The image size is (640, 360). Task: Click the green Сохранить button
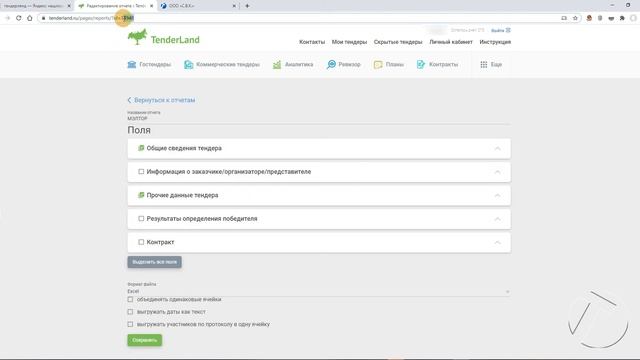[x=144, y=340]
